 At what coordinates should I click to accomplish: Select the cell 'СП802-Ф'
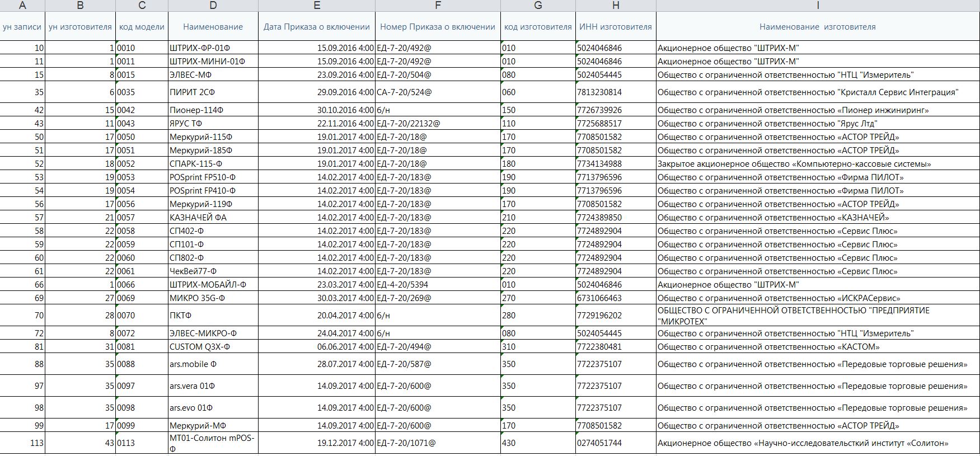(x=213, y=257)
